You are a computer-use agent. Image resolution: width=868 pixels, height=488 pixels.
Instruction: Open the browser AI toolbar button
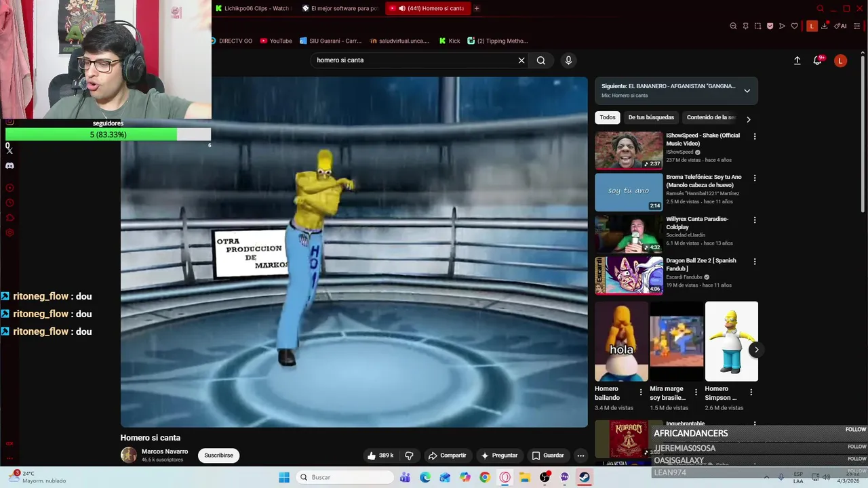click(x=841, y=26)
